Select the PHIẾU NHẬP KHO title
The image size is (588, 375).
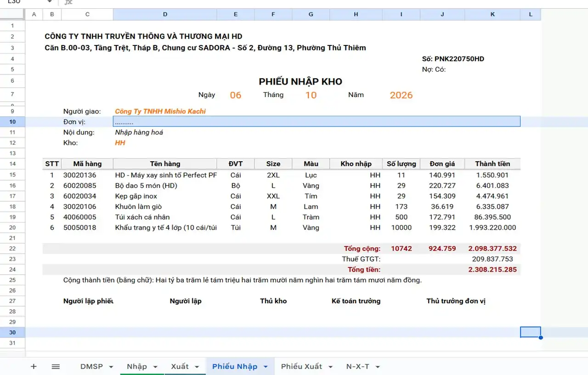coord(300,82)
